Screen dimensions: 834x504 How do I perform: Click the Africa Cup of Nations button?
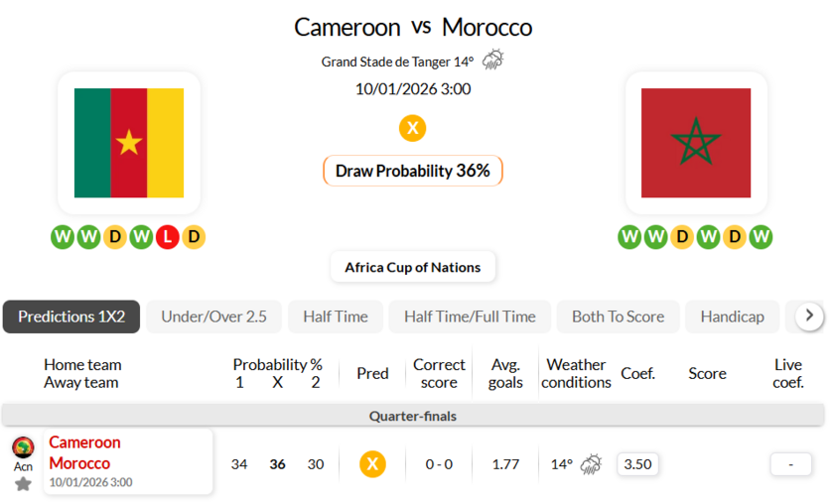point(412,267)
